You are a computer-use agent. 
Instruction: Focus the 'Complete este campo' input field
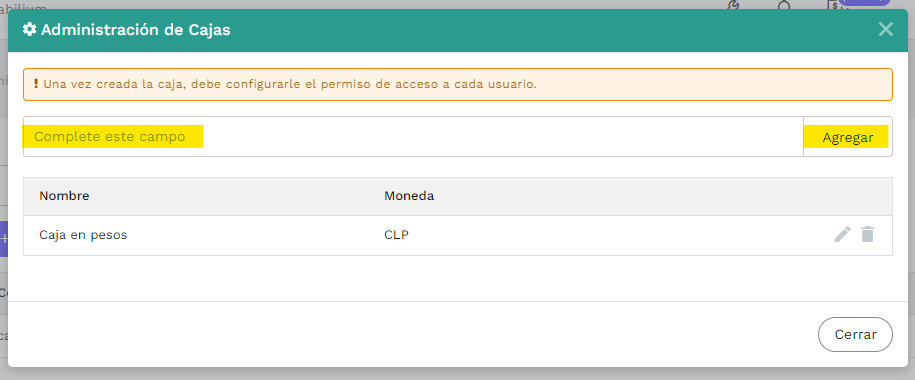tap(413, 137)
